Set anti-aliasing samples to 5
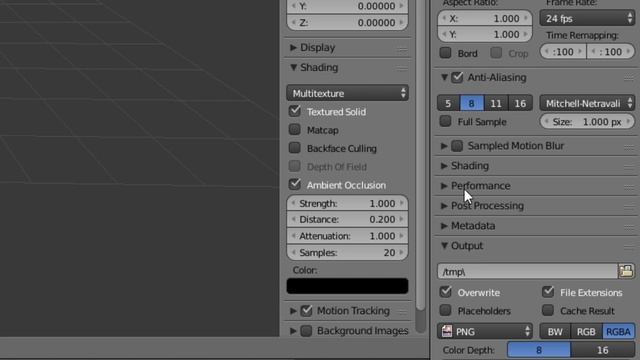The image size is (640, 360). coord(449,103)
